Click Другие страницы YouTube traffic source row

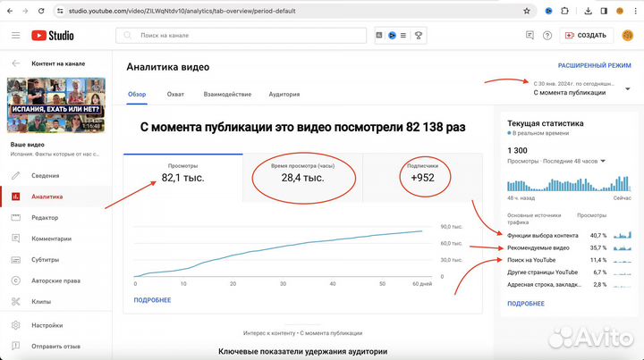coord(569,272)
